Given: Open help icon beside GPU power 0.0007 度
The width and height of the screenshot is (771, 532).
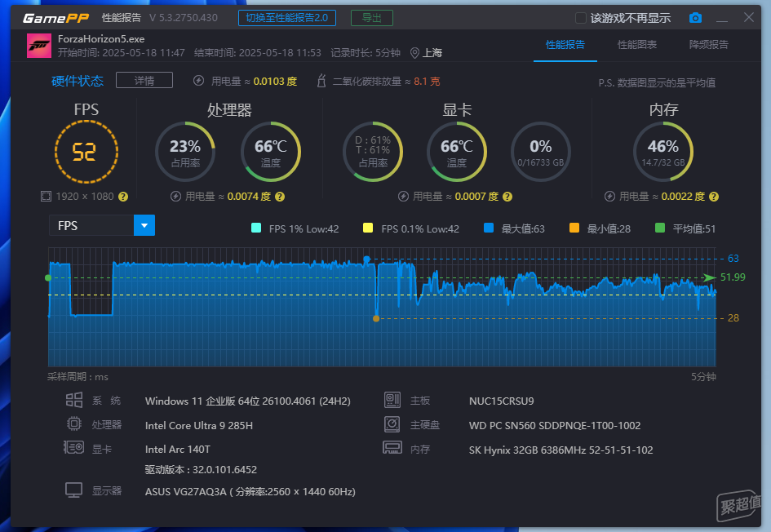Looking at the screenshot, I should point(507,197).
